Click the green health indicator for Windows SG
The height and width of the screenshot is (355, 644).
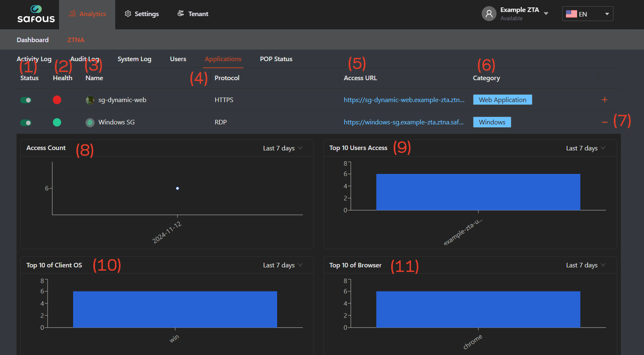[57, 122]
